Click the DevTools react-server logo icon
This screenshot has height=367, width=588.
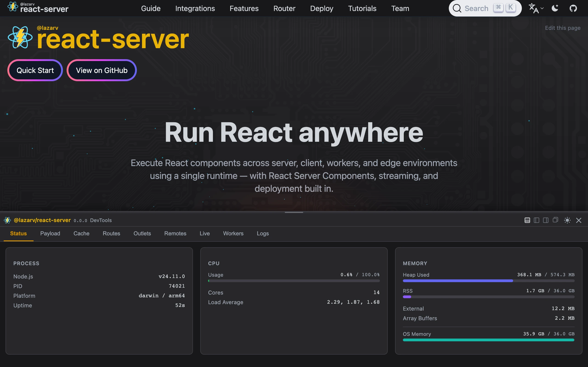point(7,220)
